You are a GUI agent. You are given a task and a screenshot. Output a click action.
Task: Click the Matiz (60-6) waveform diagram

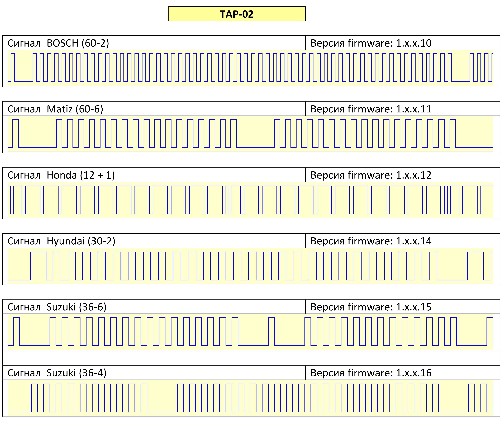click(x=250, y=134)
